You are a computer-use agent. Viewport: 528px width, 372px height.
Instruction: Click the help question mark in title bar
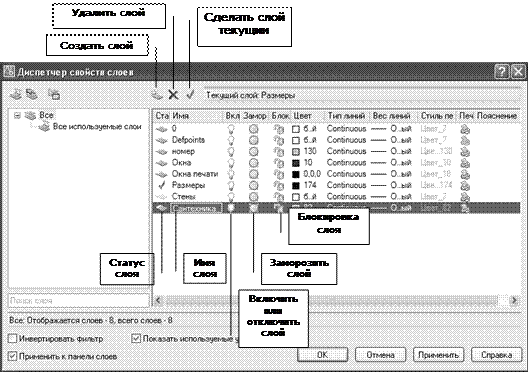[502, 71]
